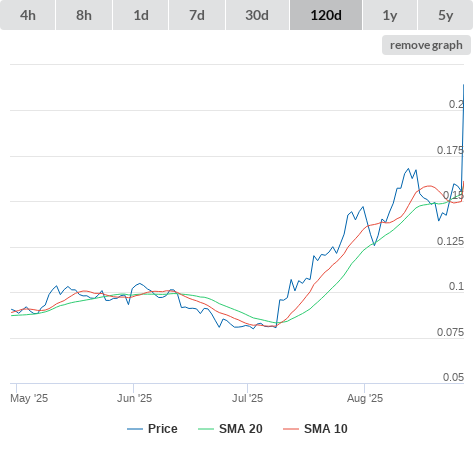Click the red SMA 10 legend marker
The height and width of the screenshot is (455, 474).
[291, 429]
